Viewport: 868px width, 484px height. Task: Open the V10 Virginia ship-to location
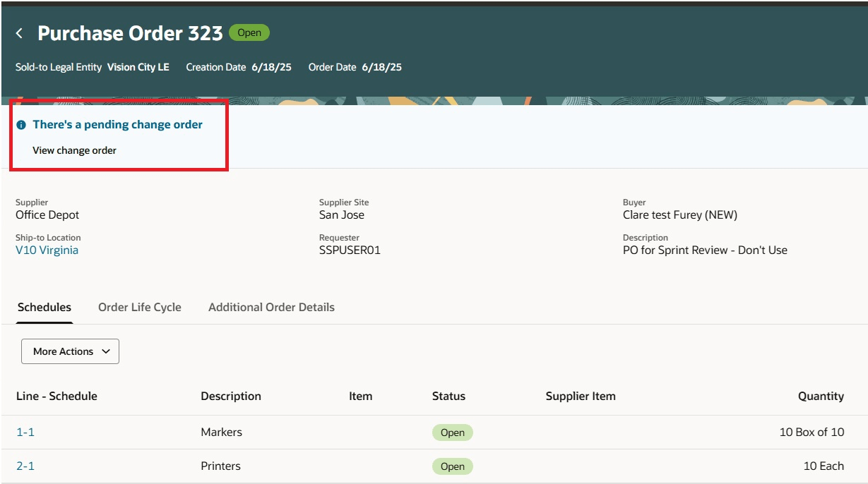[47, 250]
